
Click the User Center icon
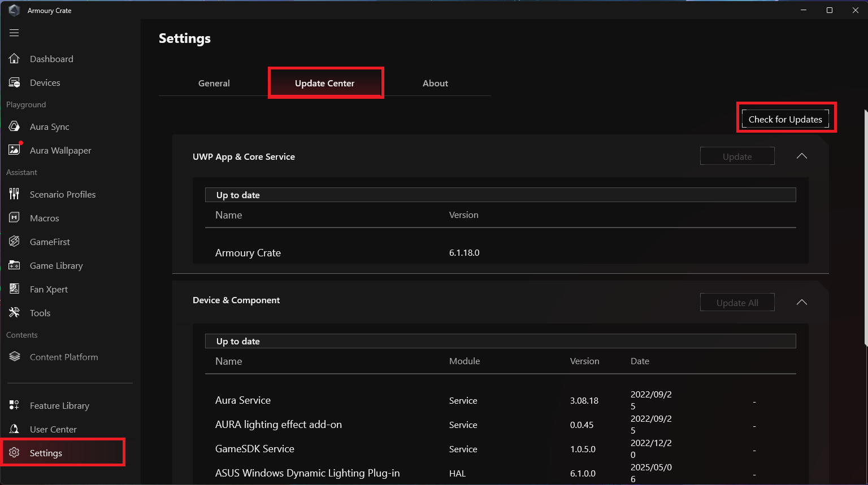pyautogui.click(x=14, y=429)
